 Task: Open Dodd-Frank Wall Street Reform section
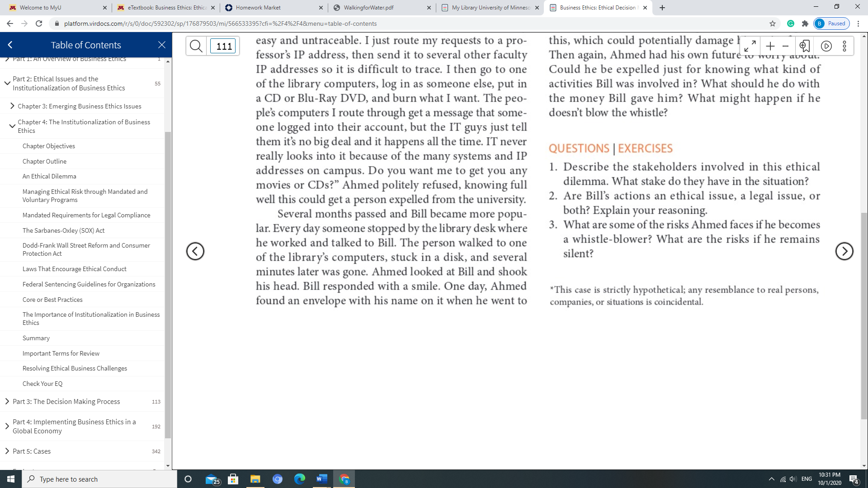point(86,249)
